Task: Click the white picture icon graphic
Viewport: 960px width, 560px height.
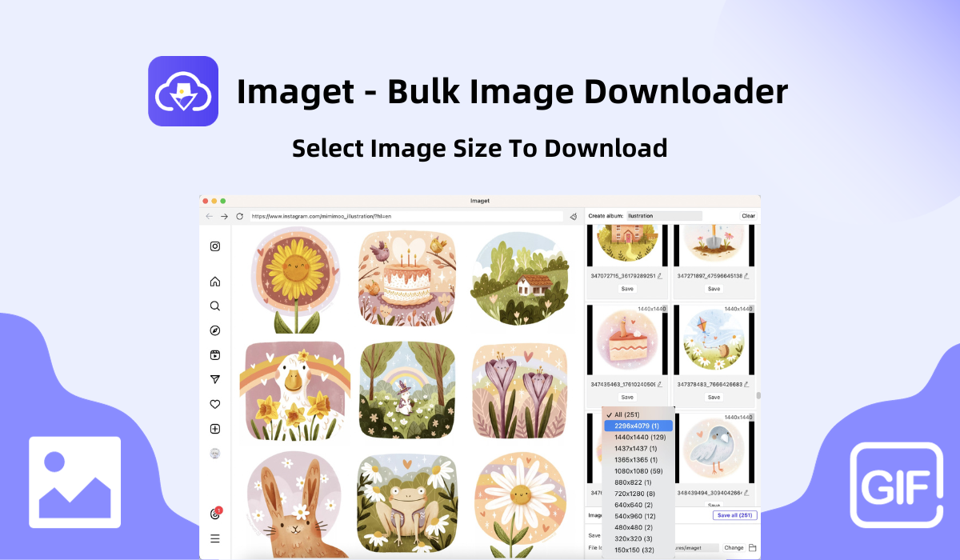Action: [x=75, y=482]
